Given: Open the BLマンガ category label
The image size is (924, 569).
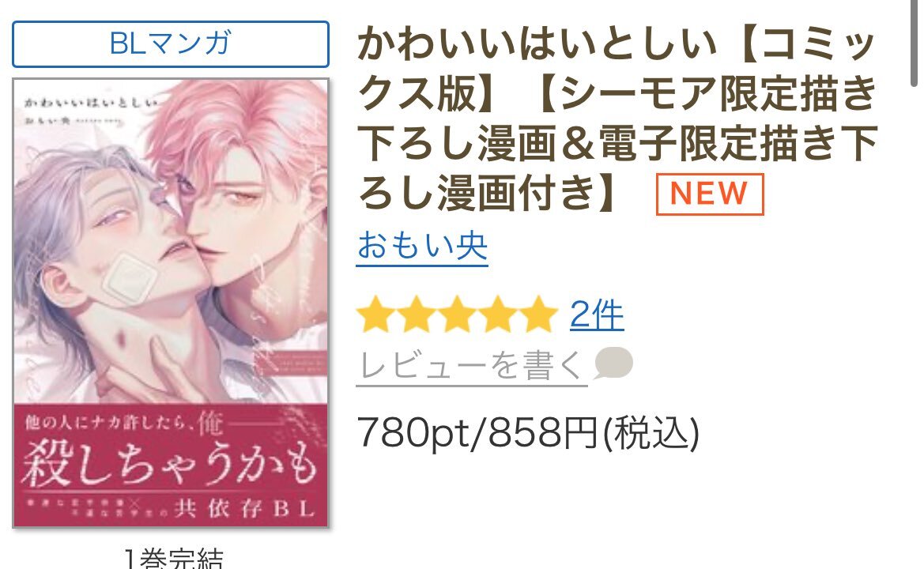Looking at the screenshot, I should pyautogui.click(x=170, y=44).
